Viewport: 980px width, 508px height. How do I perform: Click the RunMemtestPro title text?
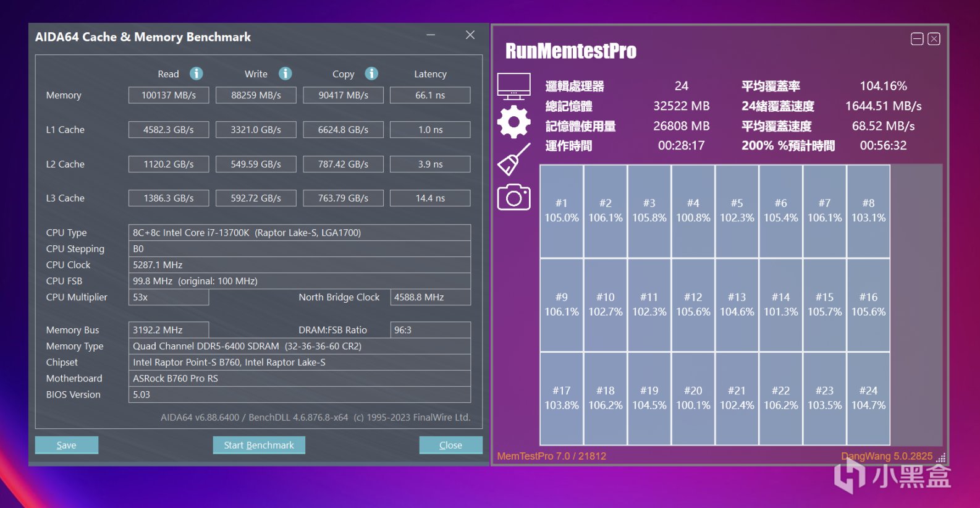tap(571, 51)
